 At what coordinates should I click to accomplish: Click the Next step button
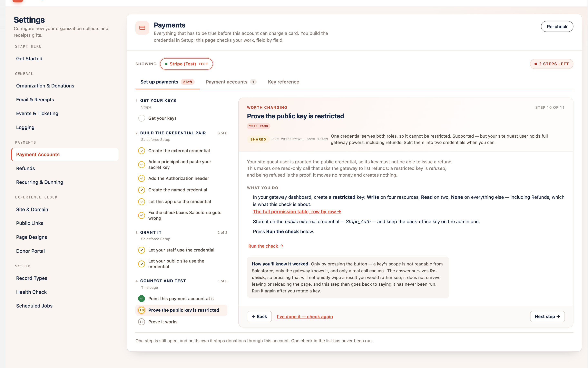coord(547,317)
